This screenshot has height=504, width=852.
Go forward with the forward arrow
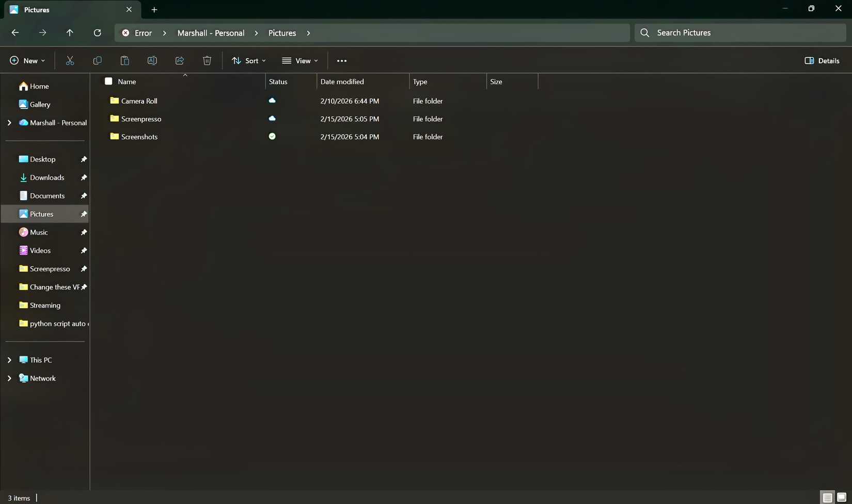(42, 32)
